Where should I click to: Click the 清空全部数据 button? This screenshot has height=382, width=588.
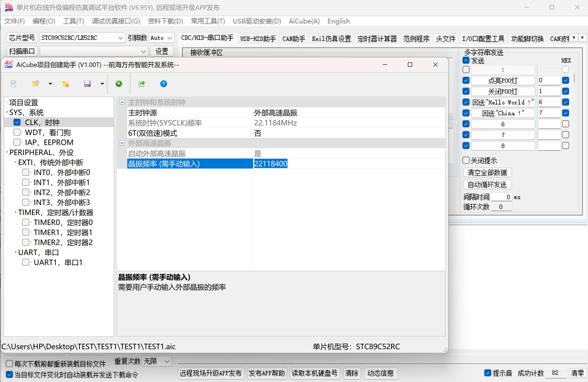(x=487, y=172)
